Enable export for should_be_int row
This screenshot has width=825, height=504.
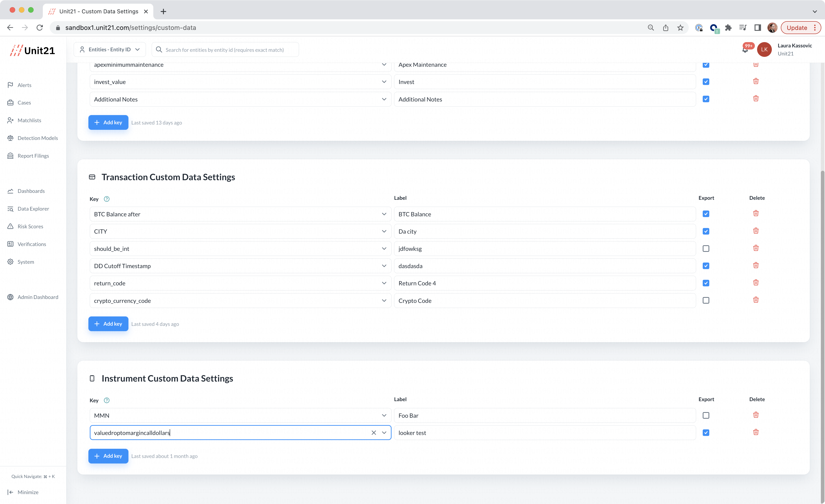[x=706, y=249]
